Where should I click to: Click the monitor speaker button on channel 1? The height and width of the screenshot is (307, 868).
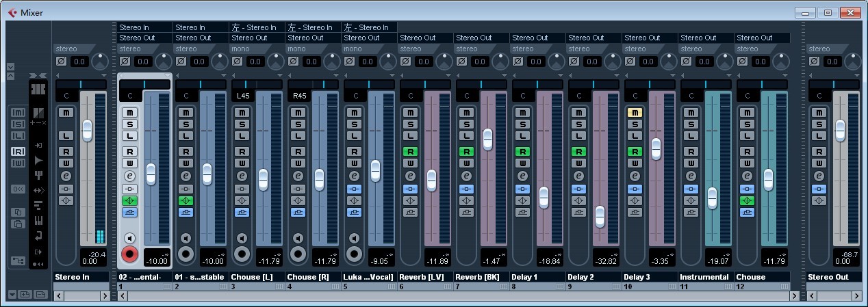(129, 238)
